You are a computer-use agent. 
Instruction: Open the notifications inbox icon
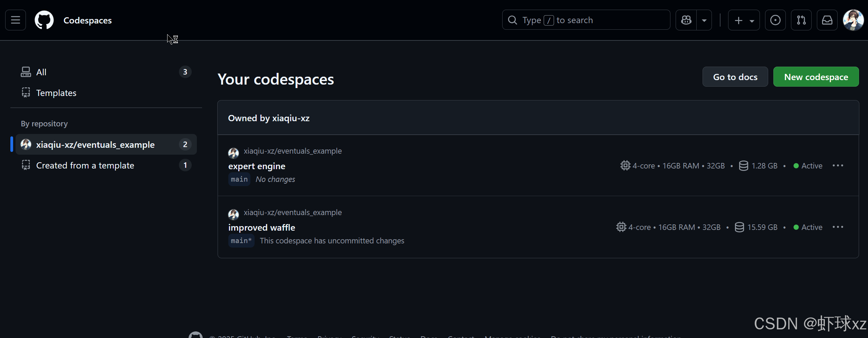827,20
